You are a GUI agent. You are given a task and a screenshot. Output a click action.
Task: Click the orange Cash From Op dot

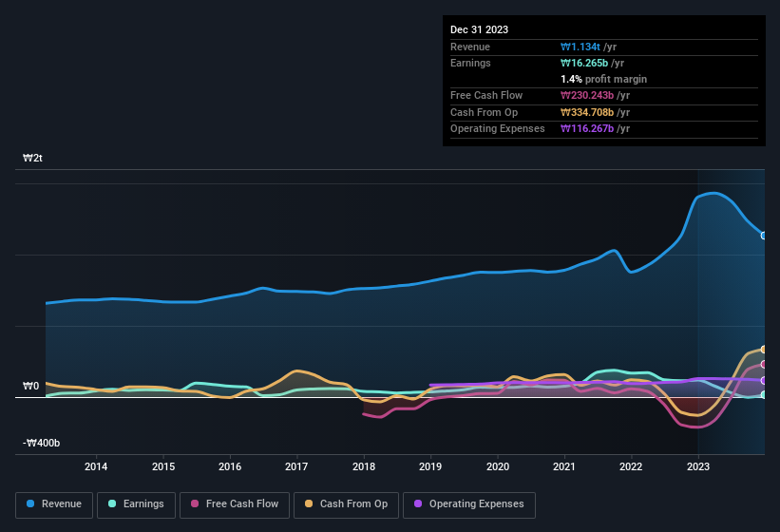point(310,504)
